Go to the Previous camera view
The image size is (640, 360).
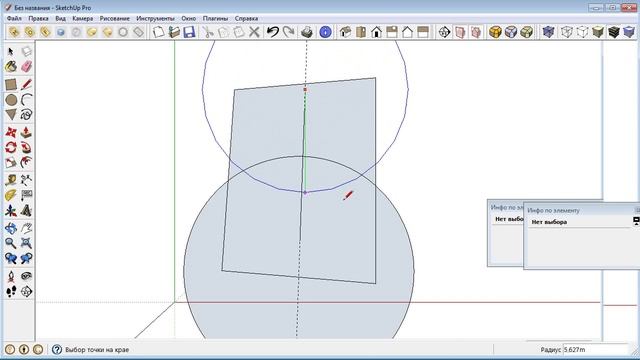[x=11, y=258]
